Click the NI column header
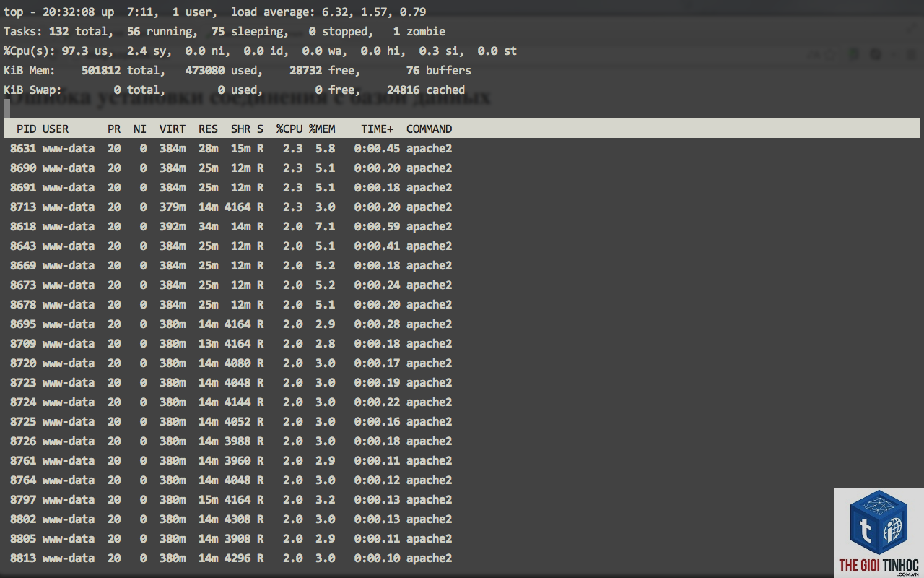 [x=140, y=129]
